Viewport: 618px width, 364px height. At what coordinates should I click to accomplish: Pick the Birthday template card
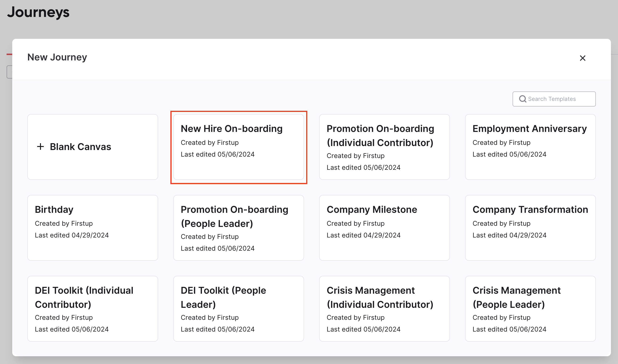pyautogui.click(x=92, y=228)
